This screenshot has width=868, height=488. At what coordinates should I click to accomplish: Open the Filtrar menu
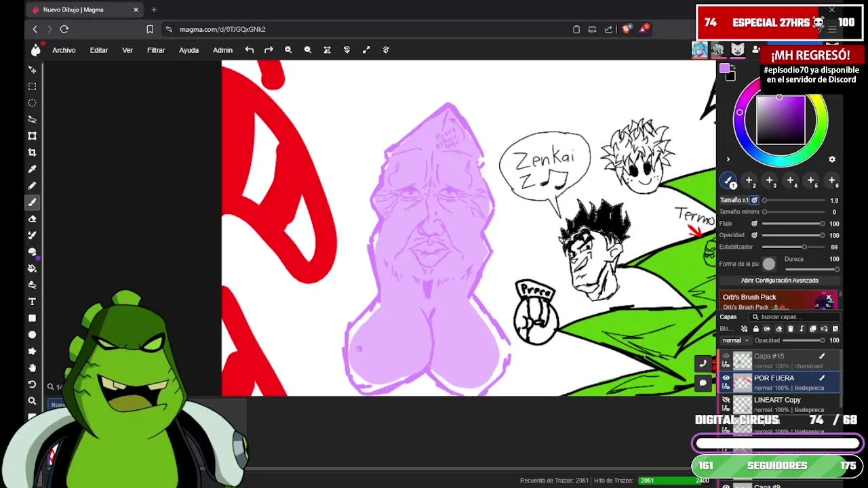[156, 50]
